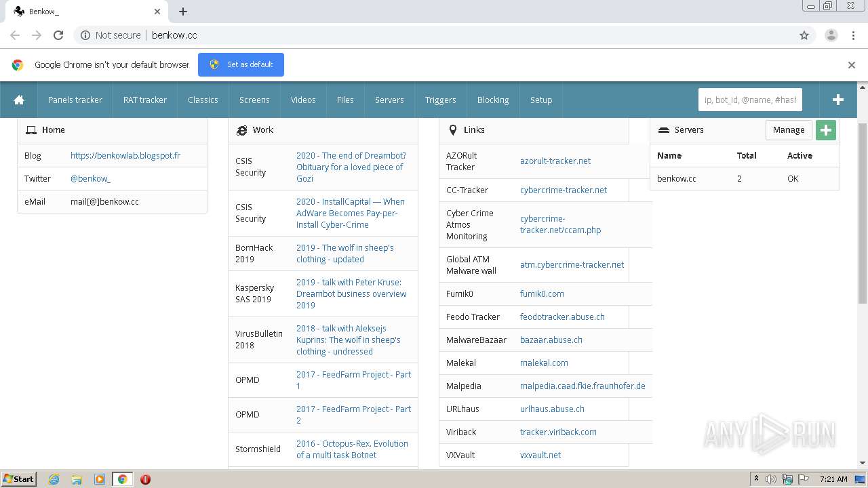Open the Blocking section
Screen dimensions: 868x488
point(493,100)
